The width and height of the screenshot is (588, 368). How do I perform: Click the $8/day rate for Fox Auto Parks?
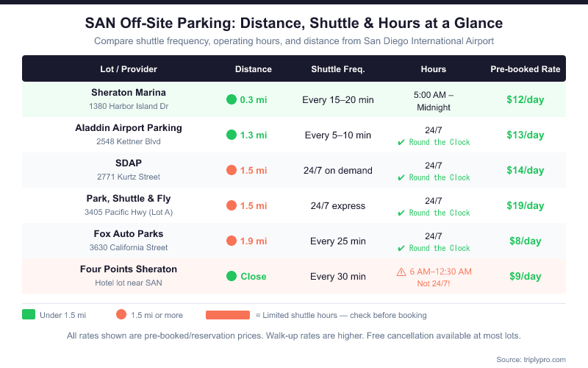[x=526, y=241]
